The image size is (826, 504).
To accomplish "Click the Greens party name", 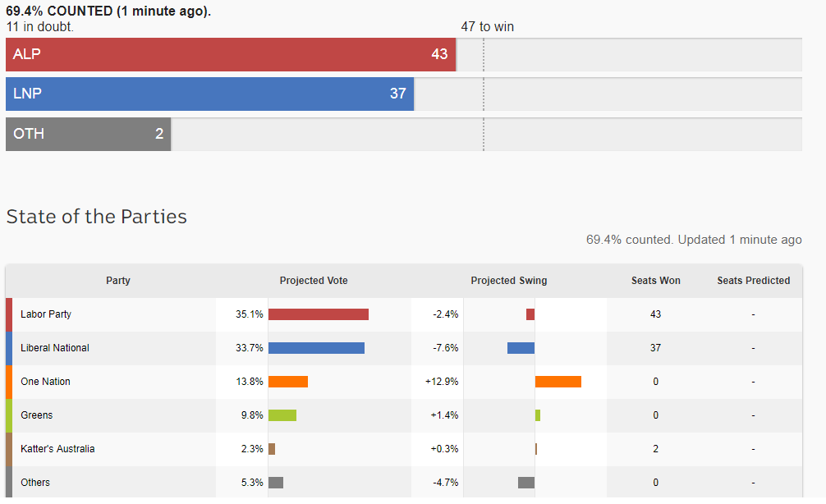I will (x=37, y=415).
